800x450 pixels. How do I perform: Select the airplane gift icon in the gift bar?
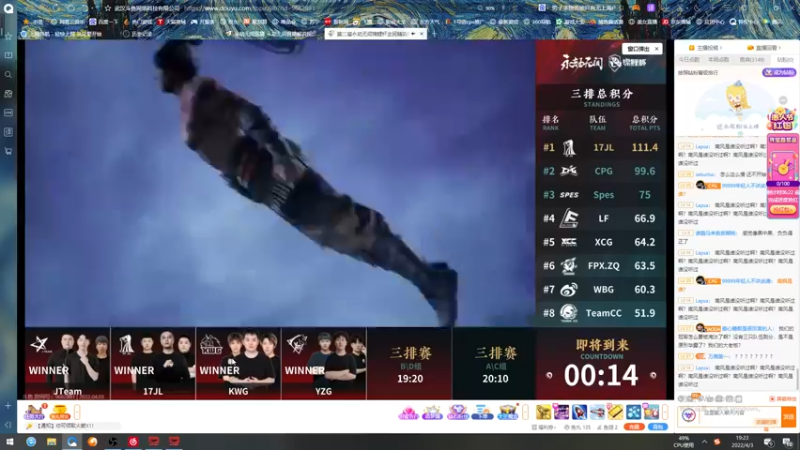click(x=597, y=412)
